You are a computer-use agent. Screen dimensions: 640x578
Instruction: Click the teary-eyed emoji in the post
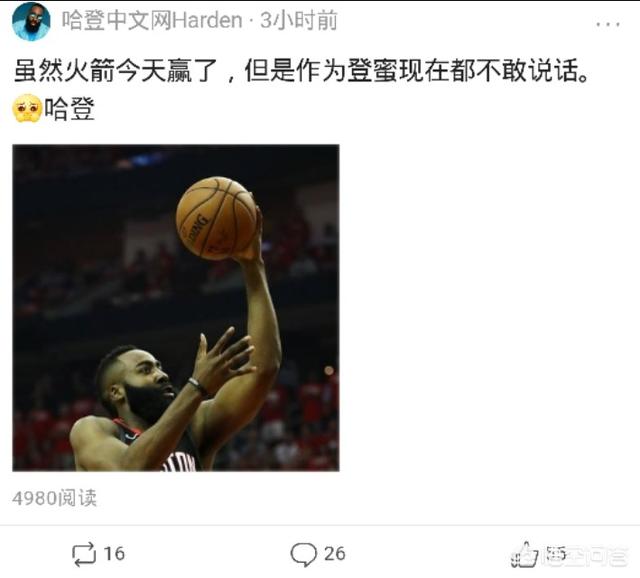(27, 109)
